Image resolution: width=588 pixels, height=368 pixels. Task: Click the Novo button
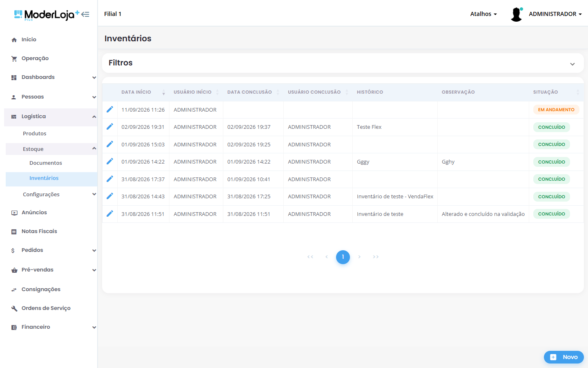[564, 357]
